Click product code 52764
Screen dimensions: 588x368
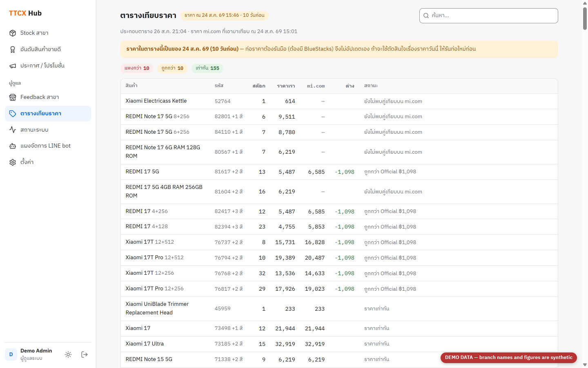pyautogui.click(x=223, y=101)
